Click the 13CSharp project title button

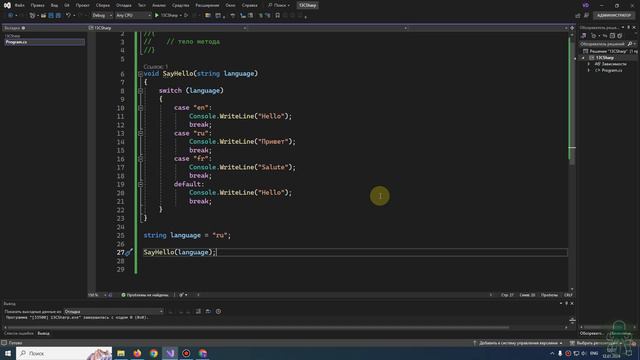pos(308,5)
